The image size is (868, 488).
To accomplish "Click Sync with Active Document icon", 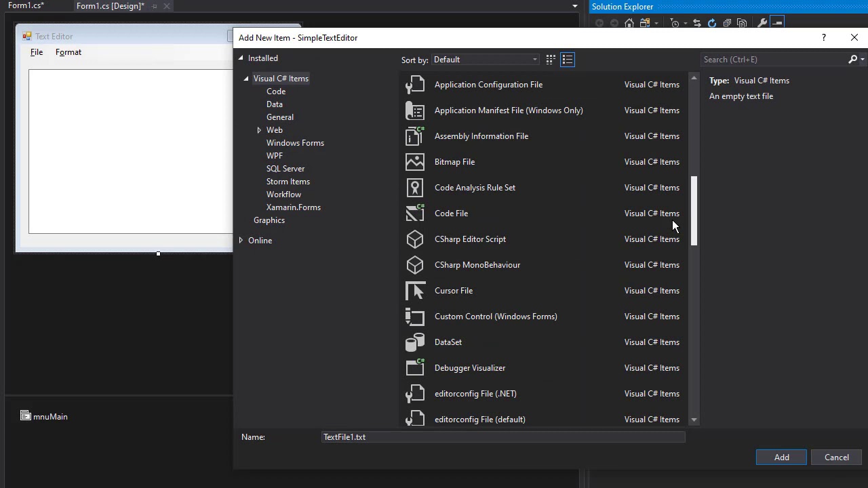I will coord(696,23).
